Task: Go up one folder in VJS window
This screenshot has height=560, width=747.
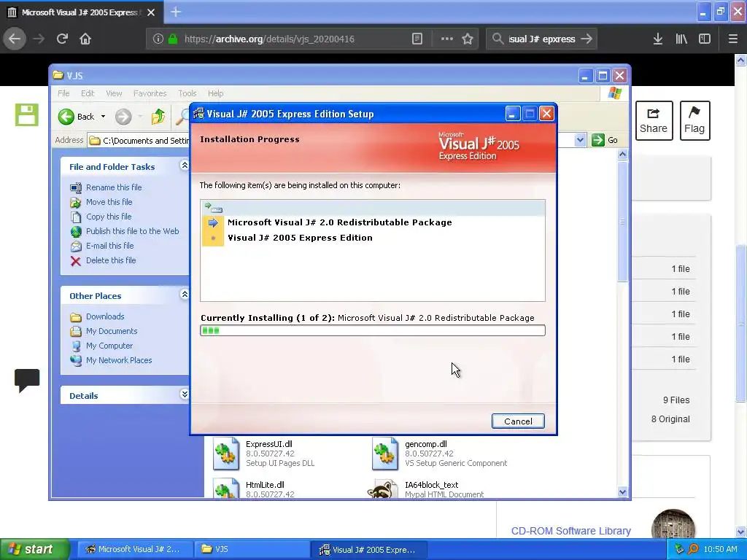Action: (x=158, y=117)
